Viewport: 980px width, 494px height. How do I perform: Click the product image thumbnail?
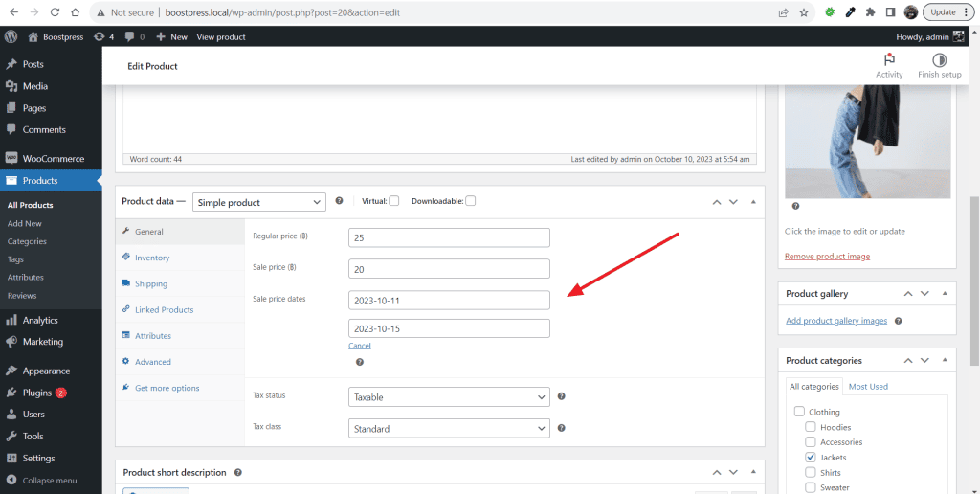point(867,142)
